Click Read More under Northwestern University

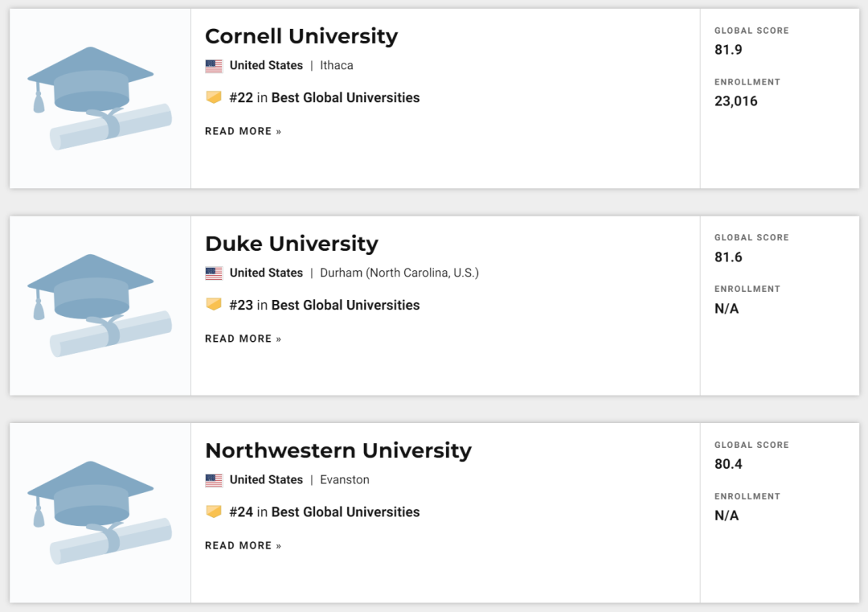point(244,545)
